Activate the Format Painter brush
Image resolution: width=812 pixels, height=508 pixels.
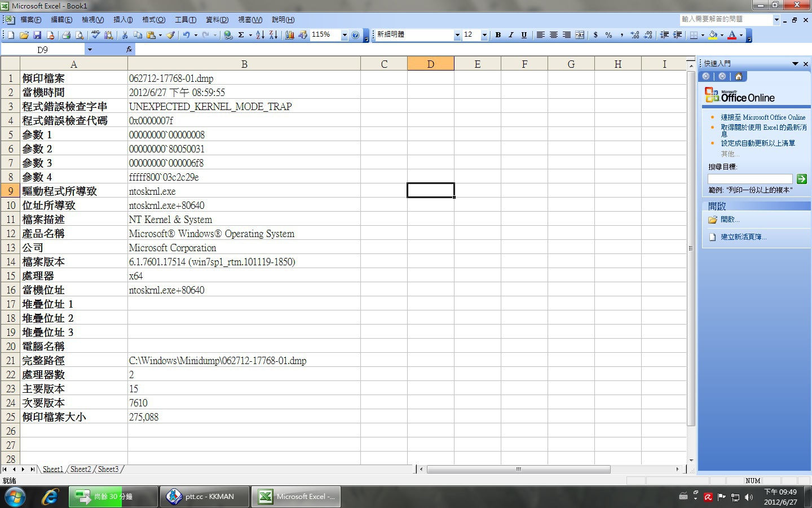click(x=171, y=35)
